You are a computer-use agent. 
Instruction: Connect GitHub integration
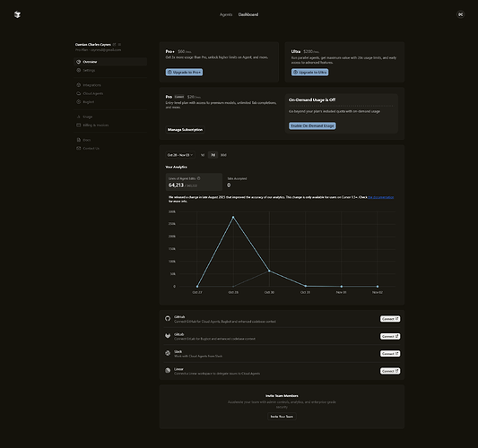click(390, 319)
